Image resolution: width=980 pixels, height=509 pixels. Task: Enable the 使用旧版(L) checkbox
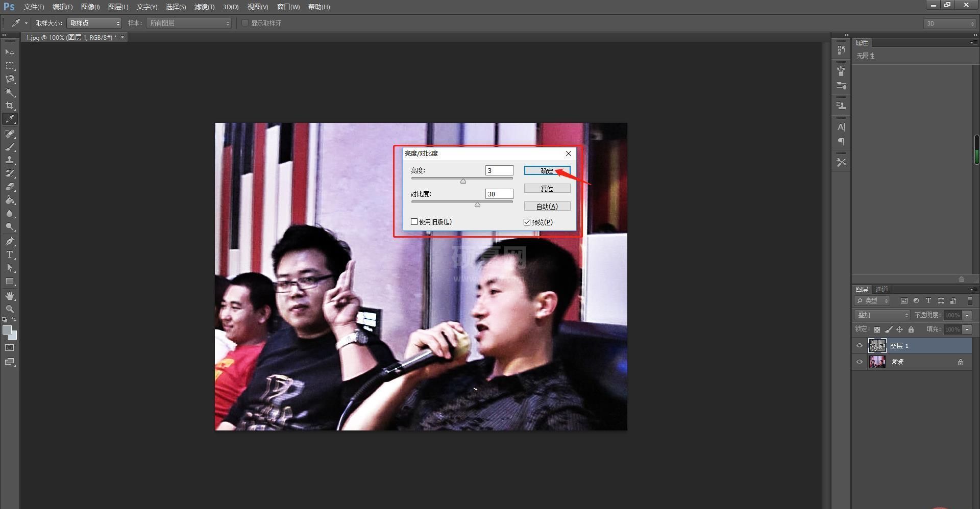tap(414, 222)
